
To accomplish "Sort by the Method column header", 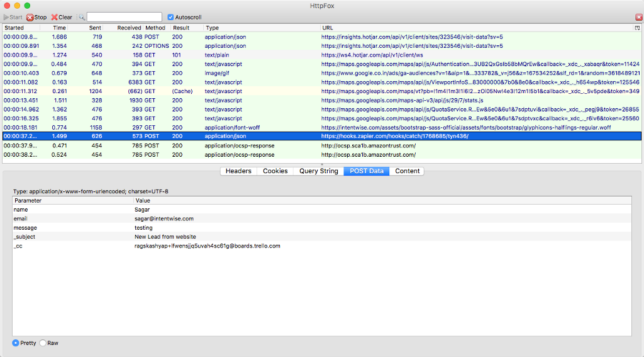I will (x=157, y=28).
